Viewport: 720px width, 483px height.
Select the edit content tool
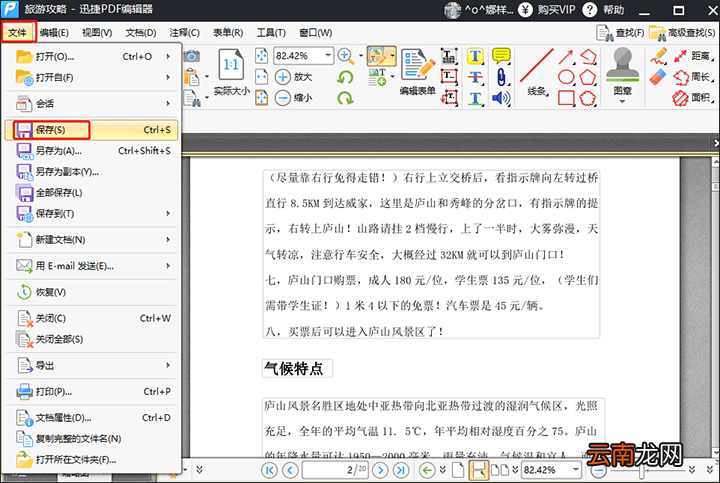pyautogui.click(x=378, y=56)
